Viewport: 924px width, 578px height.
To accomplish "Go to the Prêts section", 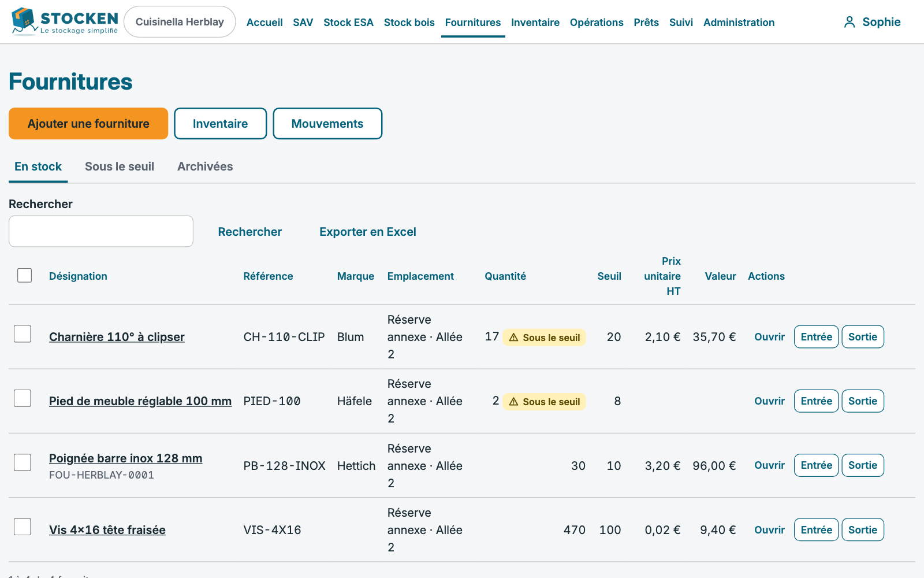I will tap(646, 23).
